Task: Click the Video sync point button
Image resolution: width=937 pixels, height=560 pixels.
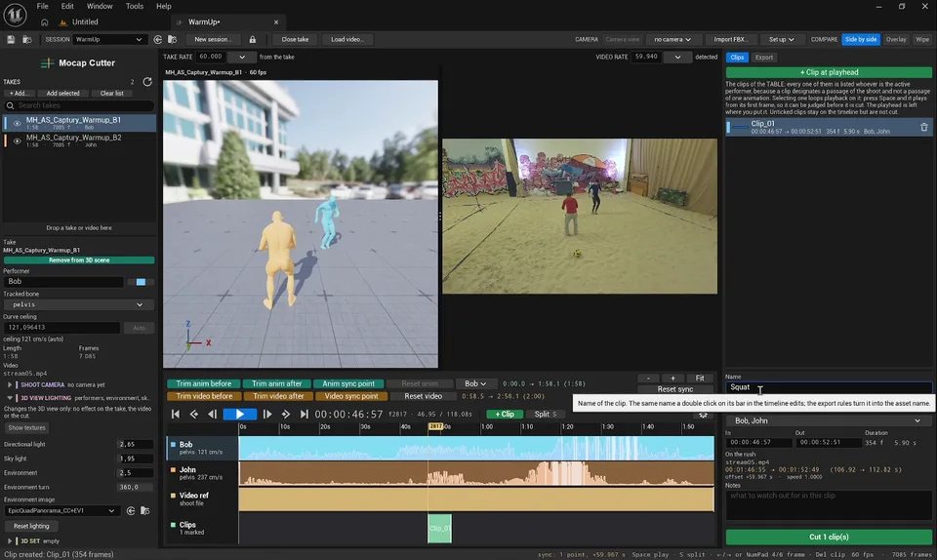Action: pos(351,396)
